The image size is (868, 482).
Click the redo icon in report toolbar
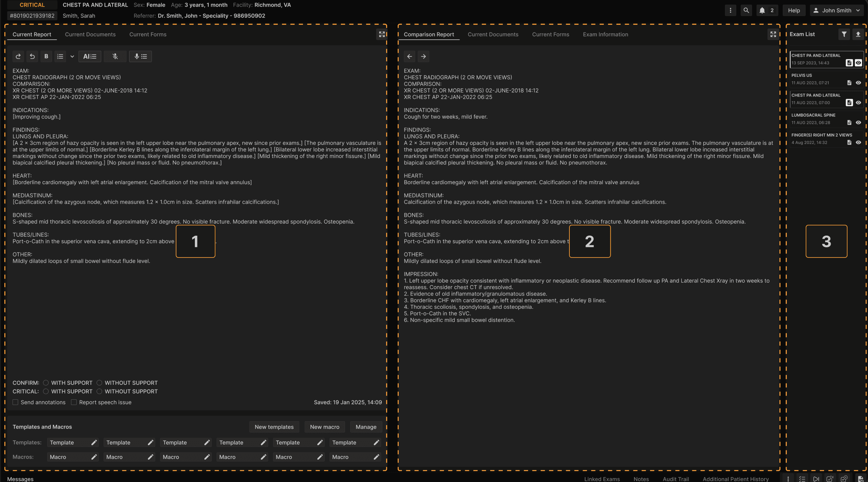click(18, 56)
